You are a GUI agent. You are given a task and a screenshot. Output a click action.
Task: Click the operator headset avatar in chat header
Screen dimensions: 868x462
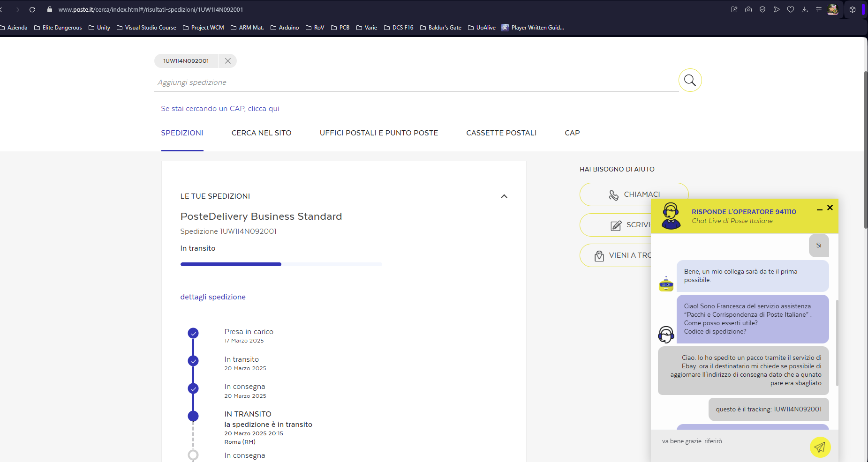(x=671, y=216)
